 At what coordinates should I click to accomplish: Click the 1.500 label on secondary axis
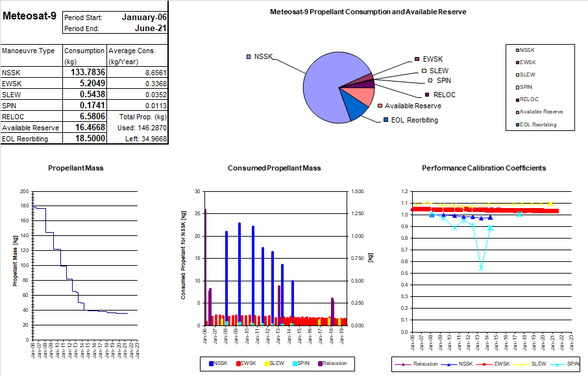[358, 191]
